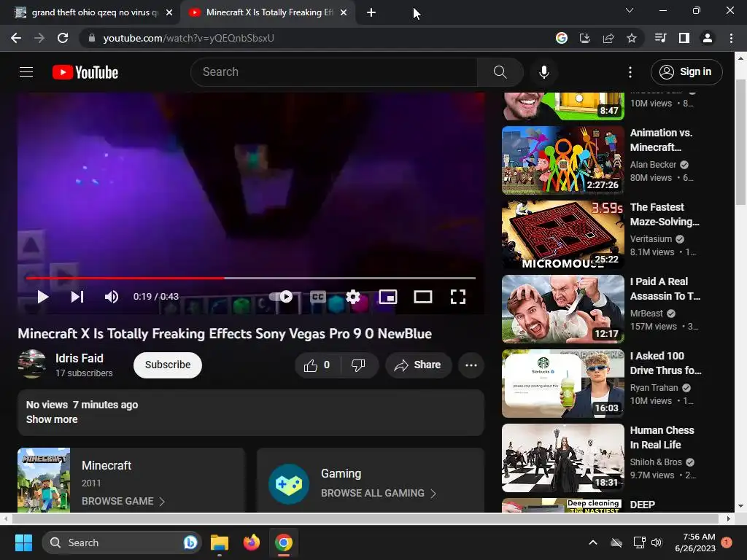Toggle closed captions
The width and height of the screenshot is (747, 560).
click(x=318, y=297)
